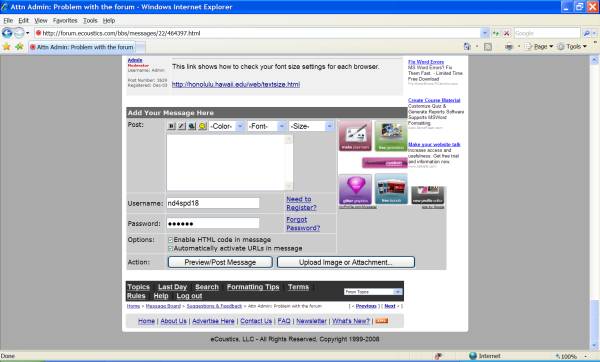Open the View menu
This screenshot has height=362, width=600.
pyautogui.click(x=41, y=21)
